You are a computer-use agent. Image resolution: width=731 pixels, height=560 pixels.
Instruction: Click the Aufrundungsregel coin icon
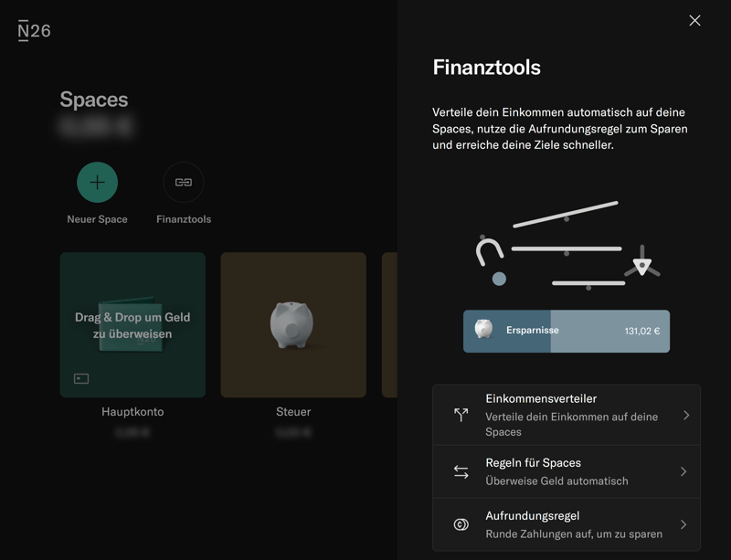click(x=461, y=524)
